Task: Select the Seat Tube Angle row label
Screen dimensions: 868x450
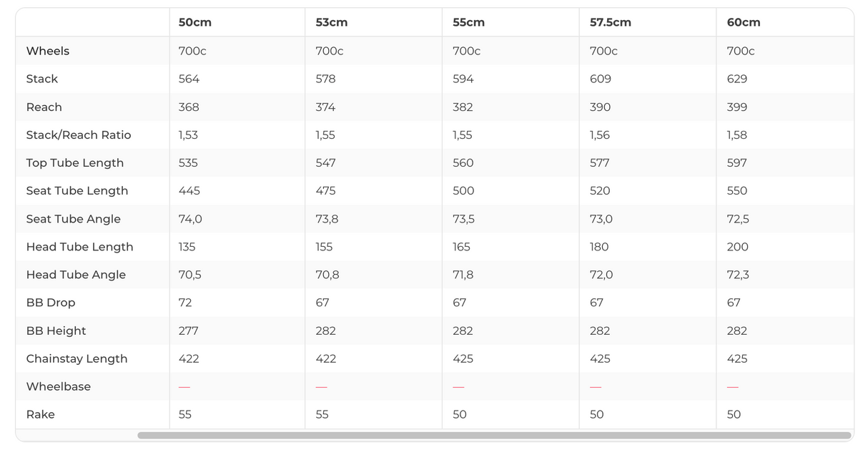Action: [x=74, y=219]
